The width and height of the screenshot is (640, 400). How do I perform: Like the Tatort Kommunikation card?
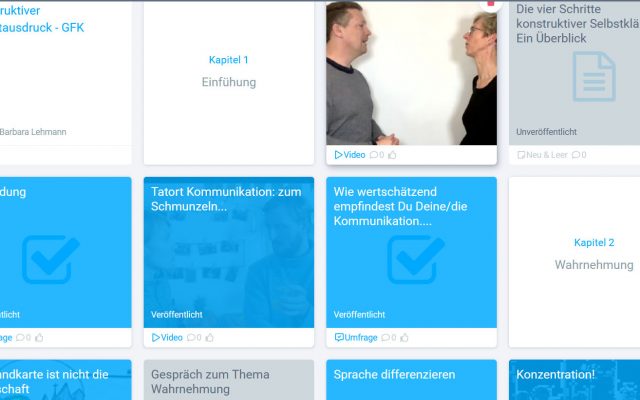pyautogui.click(x=209, y=338)
